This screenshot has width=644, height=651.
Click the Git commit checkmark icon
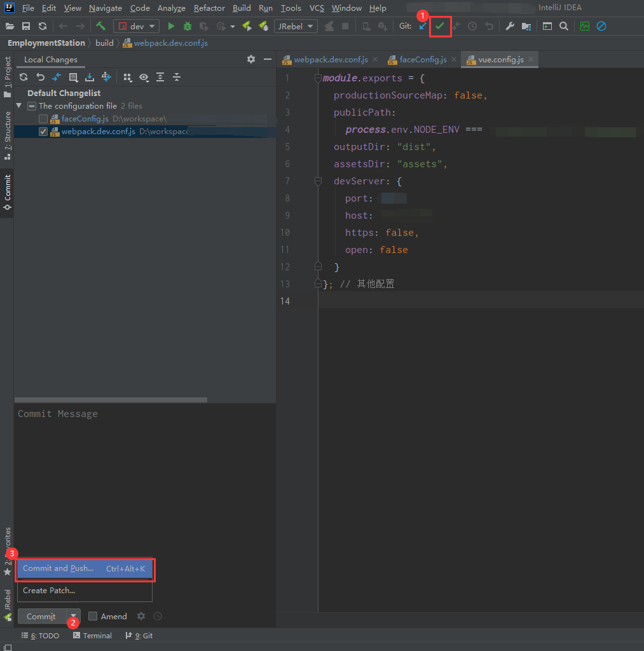pos(439,26)
